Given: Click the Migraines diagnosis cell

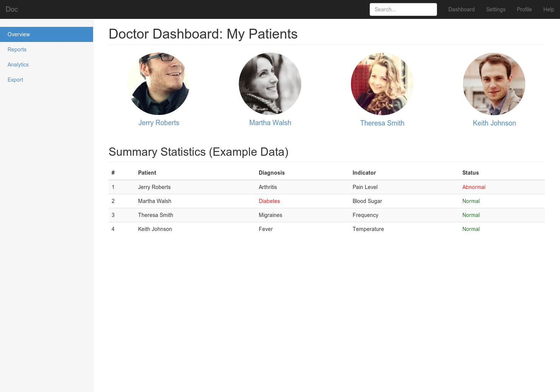Looking at the screenshot, I should click(x=271, y=215).
